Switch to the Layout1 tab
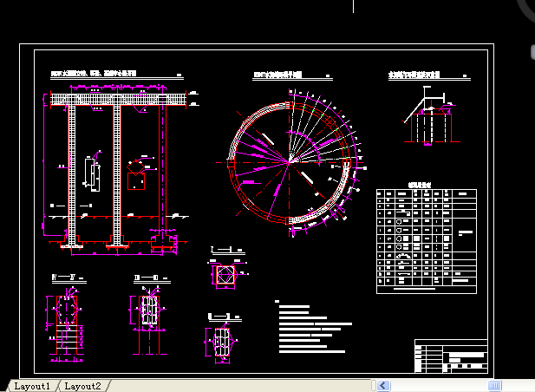Viewport: 535px width, 392px height. (32, 386)
